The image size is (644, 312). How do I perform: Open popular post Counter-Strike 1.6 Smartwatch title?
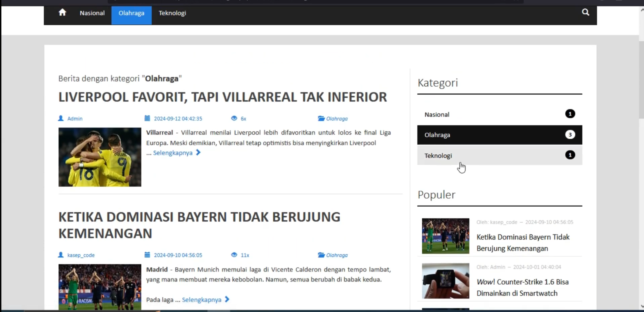[x=523, y=287]
